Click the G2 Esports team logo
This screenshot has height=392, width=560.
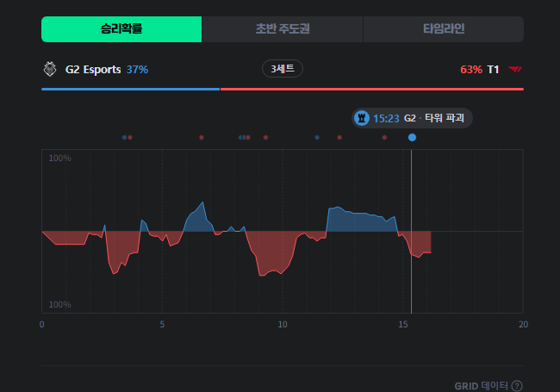point(50,69)
